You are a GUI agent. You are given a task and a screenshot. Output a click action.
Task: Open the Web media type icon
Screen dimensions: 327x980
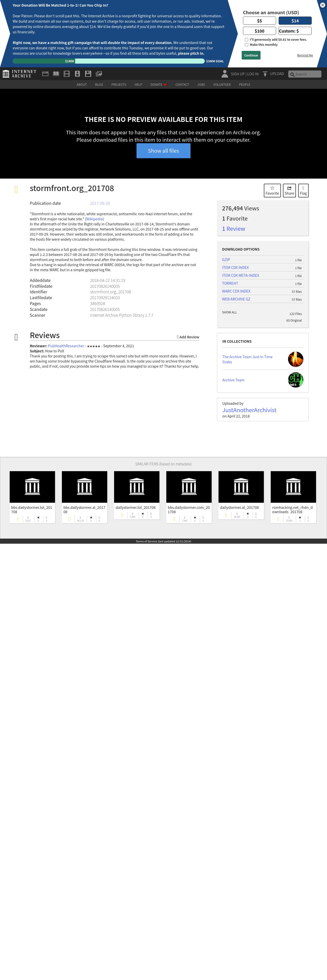pos(45,74)
